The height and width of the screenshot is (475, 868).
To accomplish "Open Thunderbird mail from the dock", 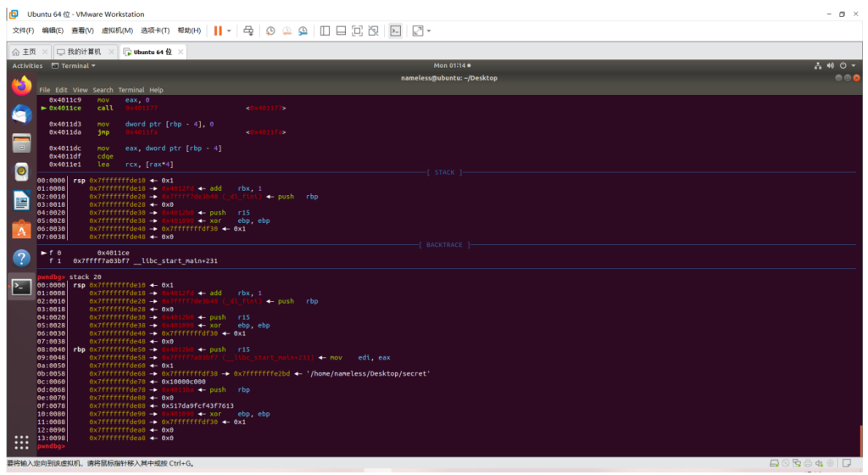I will tap(21, 115).
